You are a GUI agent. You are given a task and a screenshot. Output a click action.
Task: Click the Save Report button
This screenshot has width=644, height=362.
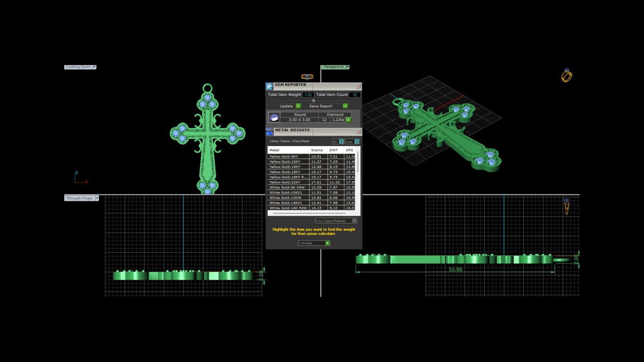[x=328, y=106]
